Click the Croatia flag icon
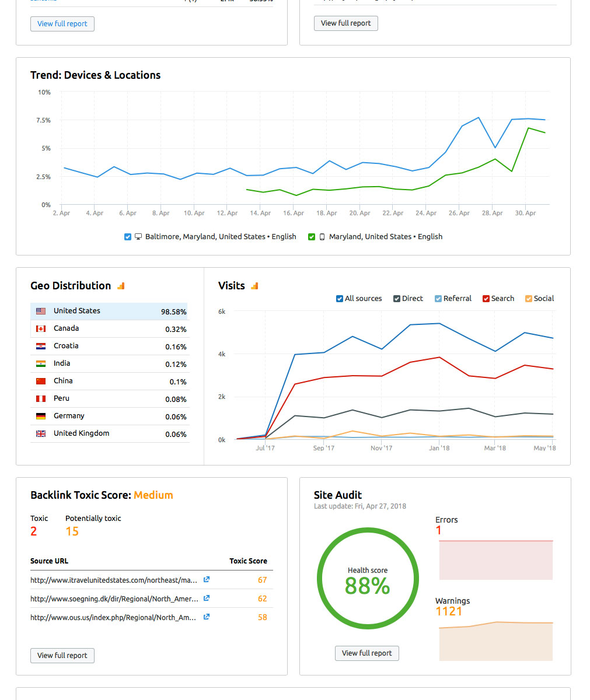 click(41, 346)
